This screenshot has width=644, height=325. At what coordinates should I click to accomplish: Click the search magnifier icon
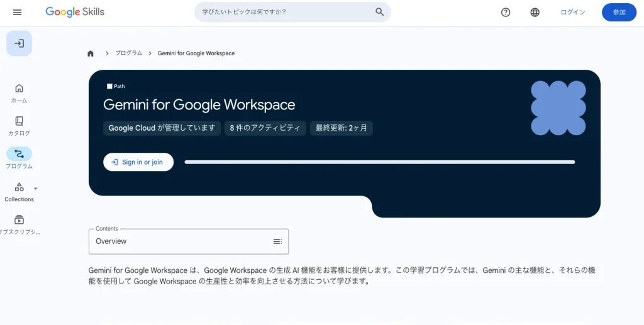pyautogui.click(x=379, y=12)
